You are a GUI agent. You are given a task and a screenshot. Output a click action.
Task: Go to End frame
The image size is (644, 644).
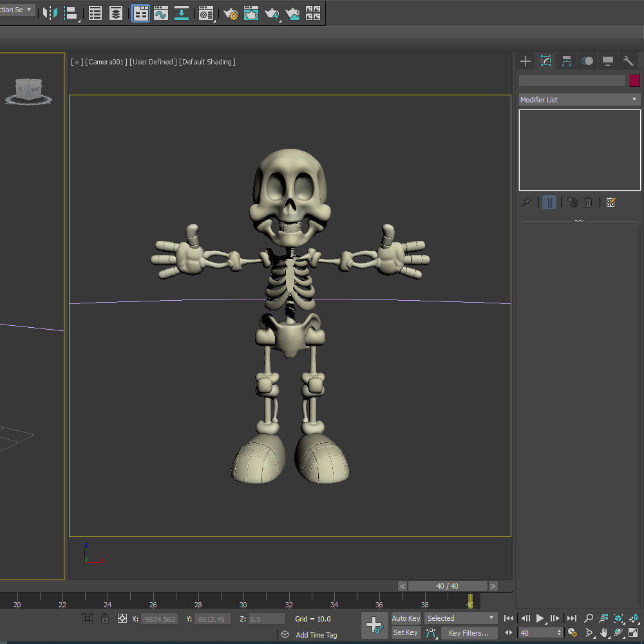click(572, 618)
